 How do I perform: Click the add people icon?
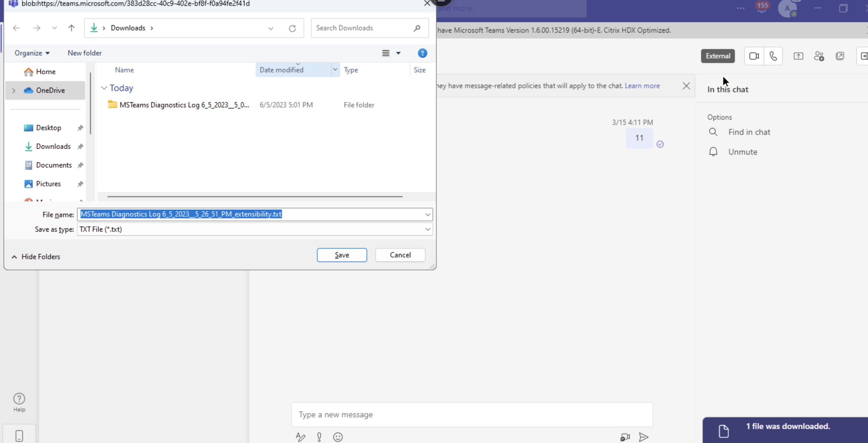click(x=819, y=56)
